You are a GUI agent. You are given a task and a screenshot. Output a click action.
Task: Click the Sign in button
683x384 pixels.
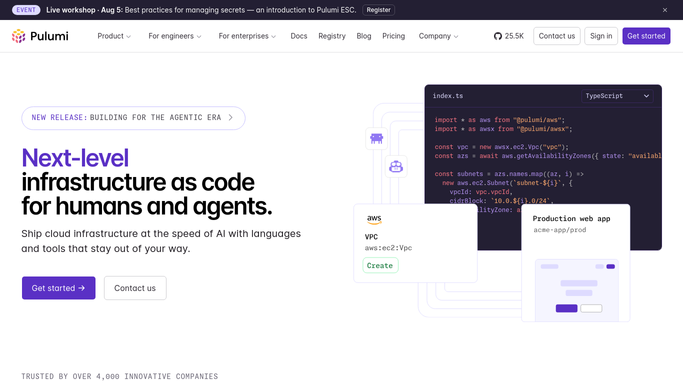coord(601,36)
